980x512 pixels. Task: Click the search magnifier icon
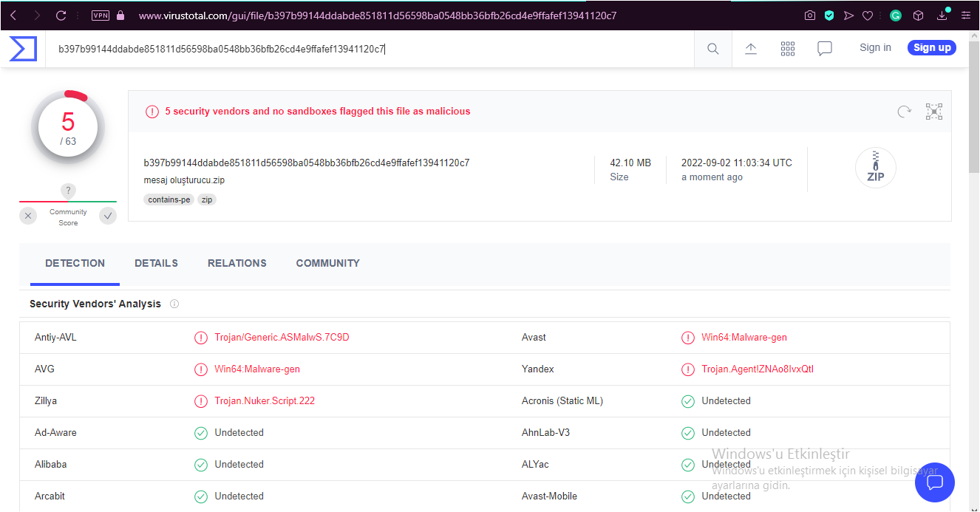coord(713,49)
